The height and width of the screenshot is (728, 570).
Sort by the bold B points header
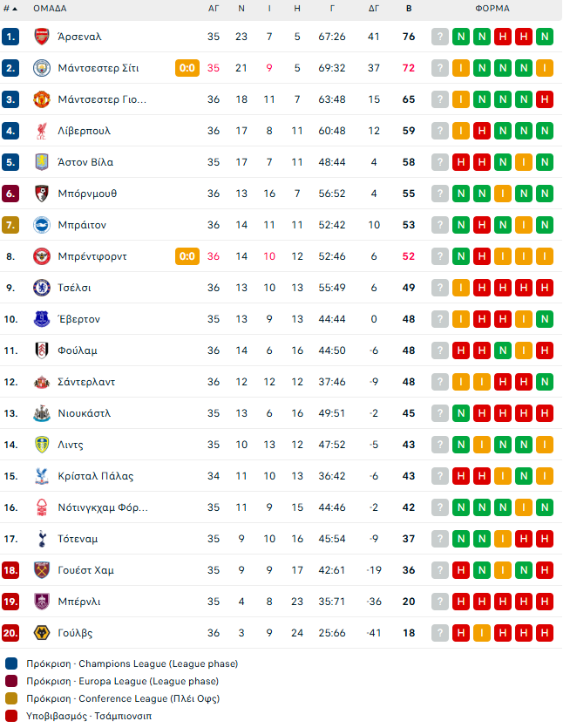[409, 9]
